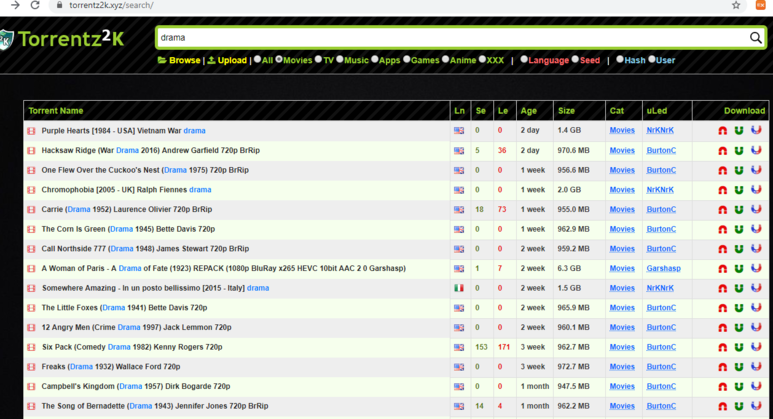Click blue-red magnet icon for Purple Hearts
The height and width of the screenshot is (419, 773).
(756, 130)
